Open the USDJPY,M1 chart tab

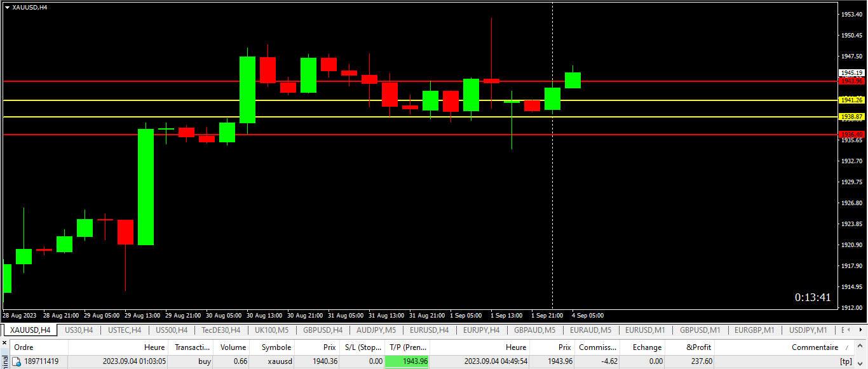pos(808,330)
